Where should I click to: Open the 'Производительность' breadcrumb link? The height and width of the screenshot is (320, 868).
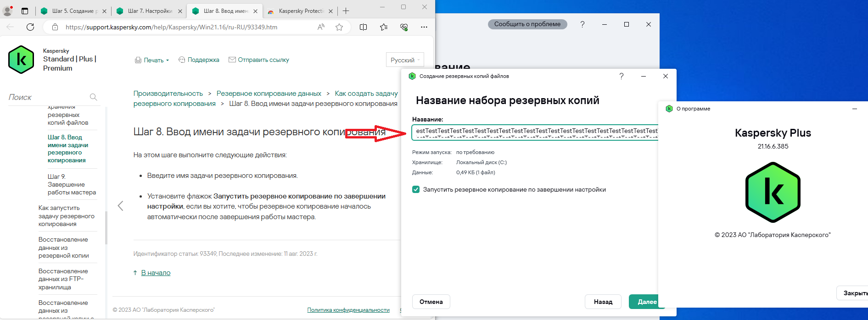click(x=168, y=94)
